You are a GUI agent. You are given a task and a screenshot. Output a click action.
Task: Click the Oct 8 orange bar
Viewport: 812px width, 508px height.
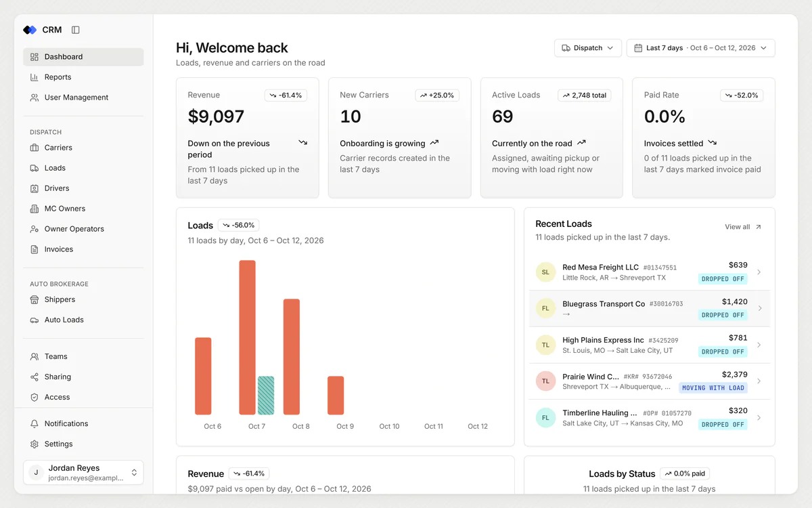292,357
